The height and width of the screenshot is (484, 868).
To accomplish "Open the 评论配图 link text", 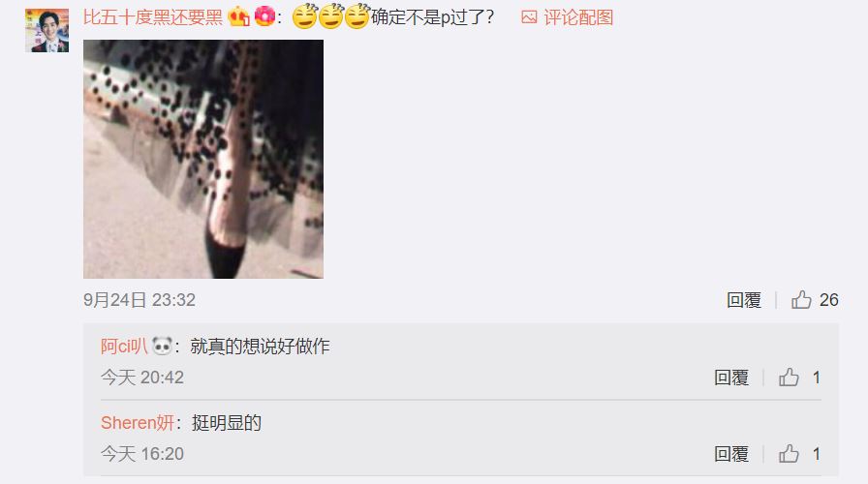I will 578,17.
